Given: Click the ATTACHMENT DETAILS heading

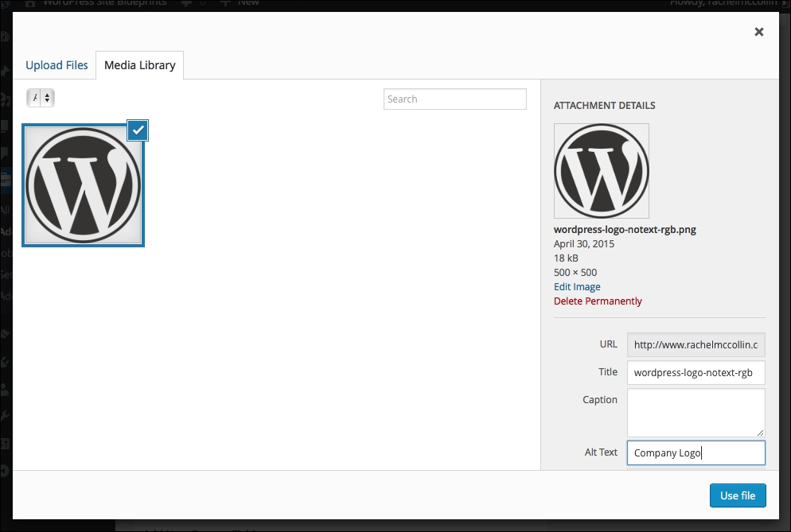Looking at the screenshot, I should (604, 106).
